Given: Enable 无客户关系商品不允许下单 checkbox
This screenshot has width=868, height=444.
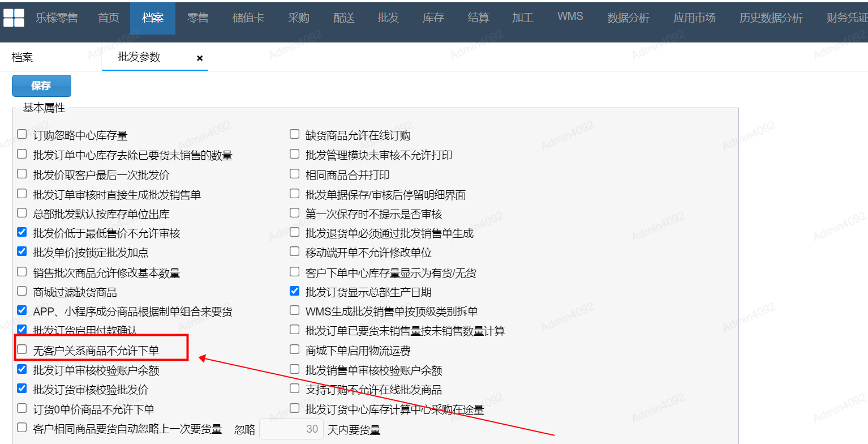Looking at the screenshot, I should [x=22, y=349].
